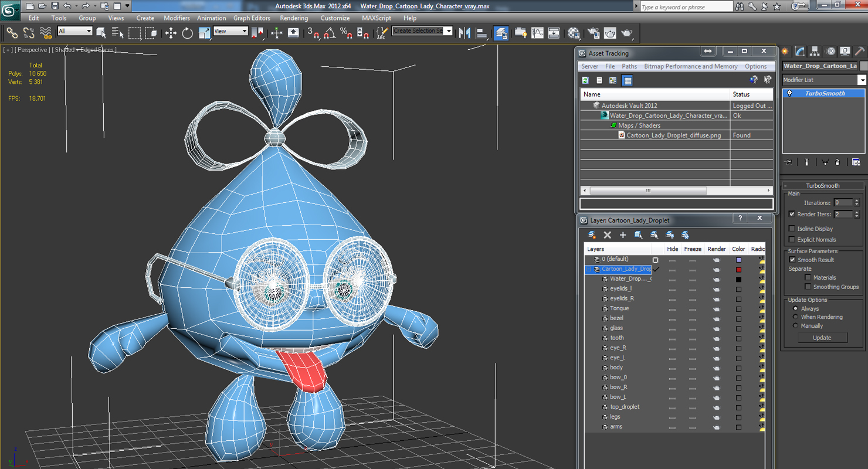Open the Modifiers menu
Screen dimensions: 868x469
click(177, 18)
